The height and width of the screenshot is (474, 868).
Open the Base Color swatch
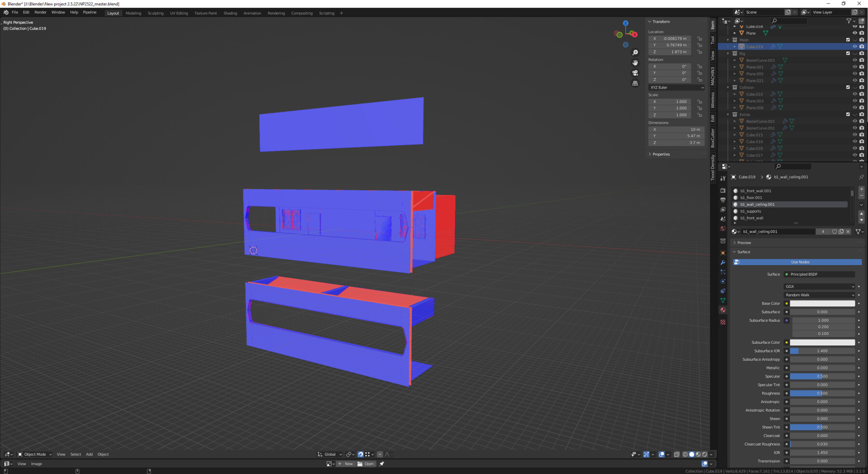[x=822, y=303]
